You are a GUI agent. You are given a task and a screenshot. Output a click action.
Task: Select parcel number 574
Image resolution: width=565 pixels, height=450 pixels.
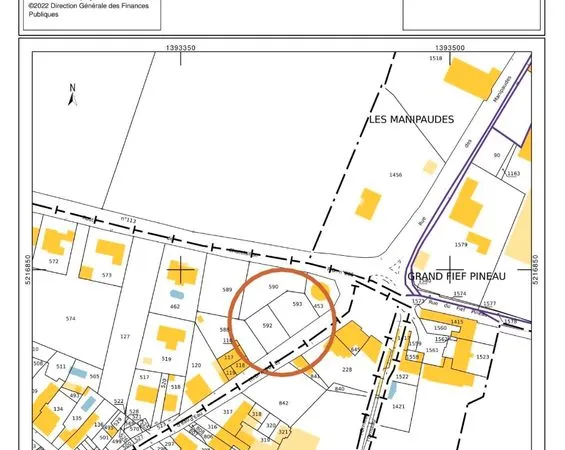coord(71,318)
